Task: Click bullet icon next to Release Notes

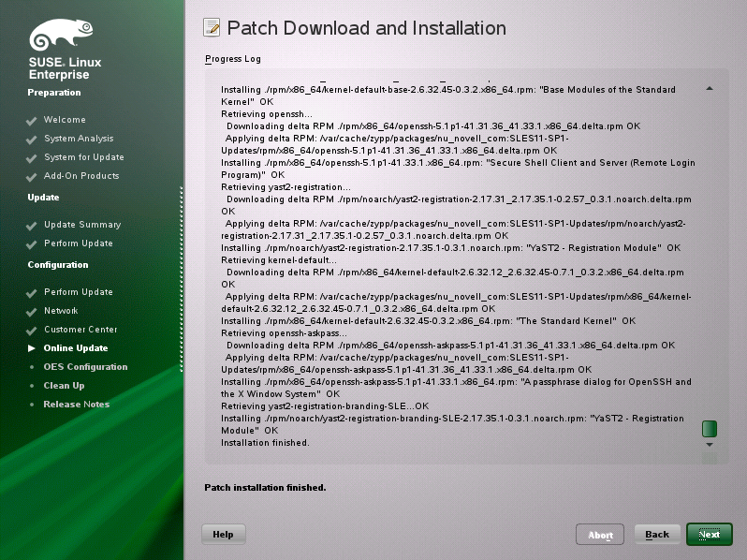Action: (x=32, y=405)
